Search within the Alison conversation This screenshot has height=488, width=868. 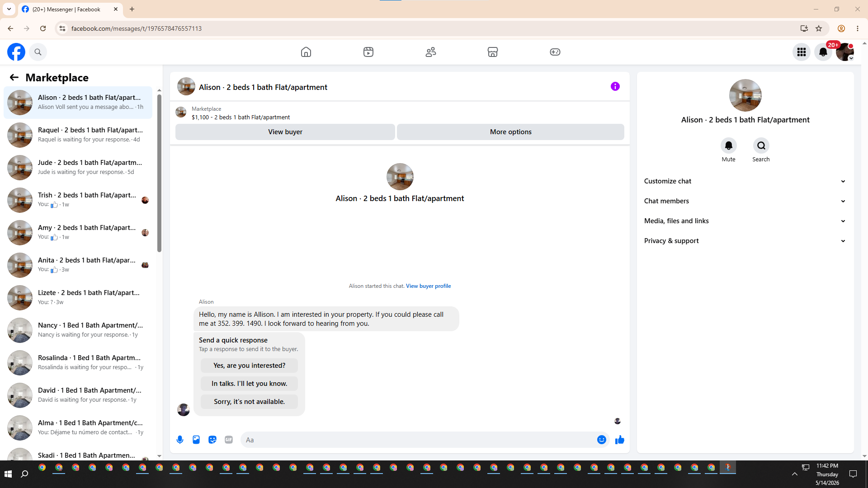761,145
